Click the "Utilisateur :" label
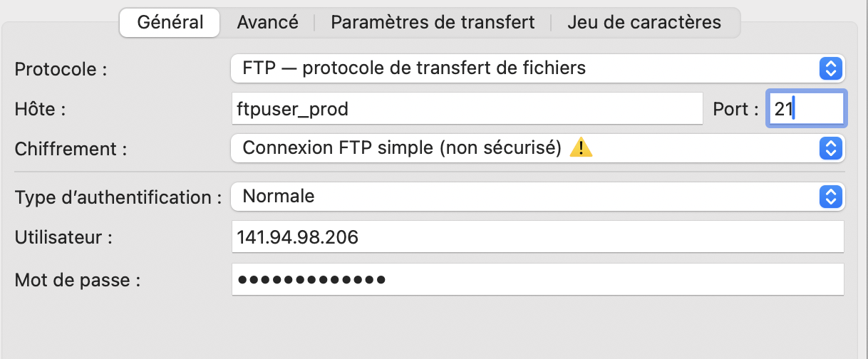868x359 pixels. [63, 238]
